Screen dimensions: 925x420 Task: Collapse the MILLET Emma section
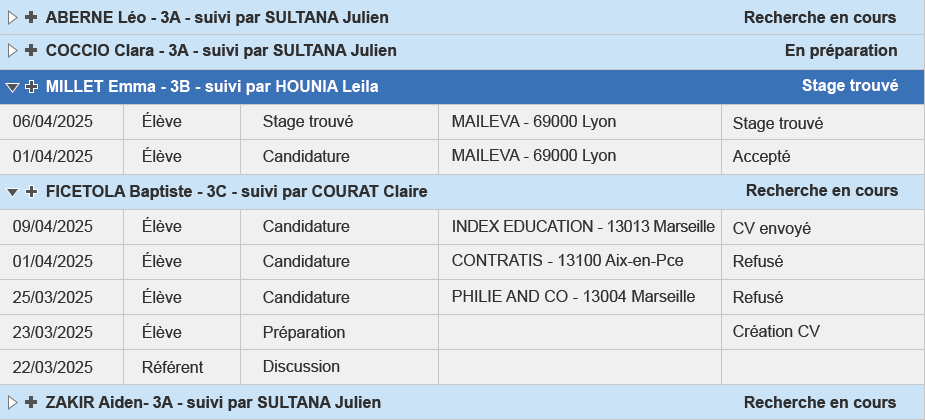tap(12, 87)
